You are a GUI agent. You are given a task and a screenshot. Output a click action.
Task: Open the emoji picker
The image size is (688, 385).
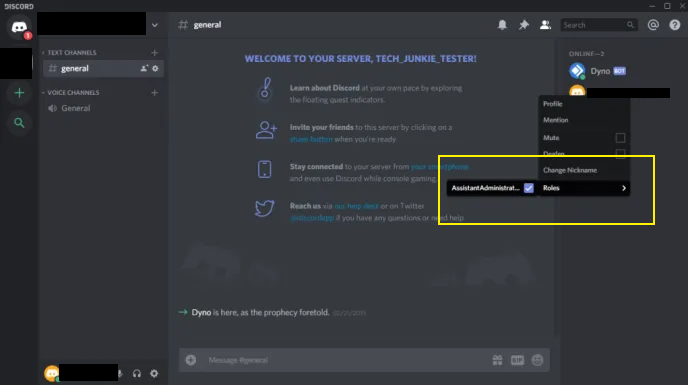[537, 360]
